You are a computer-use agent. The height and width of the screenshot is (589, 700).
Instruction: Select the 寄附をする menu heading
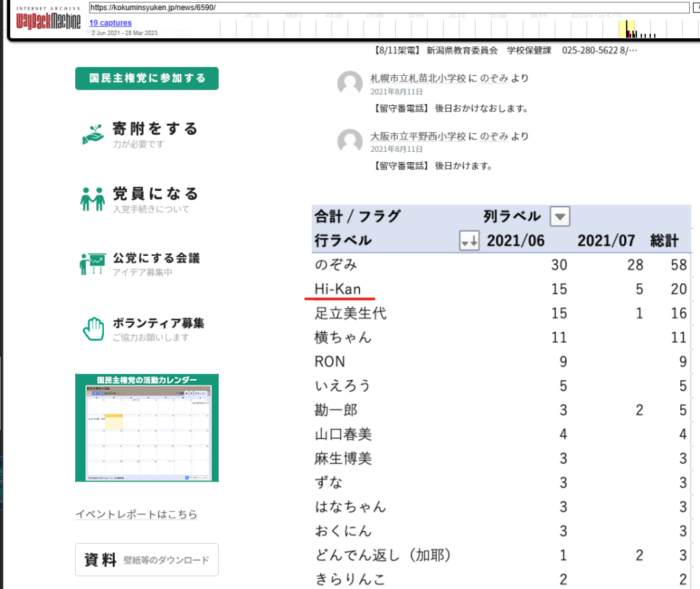[x=155, y=129]
